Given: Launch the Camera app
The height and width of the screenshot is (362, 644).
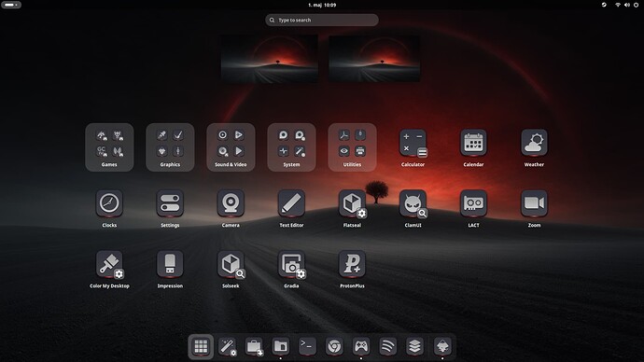Looking at the screenshot, I should (231, 203).
